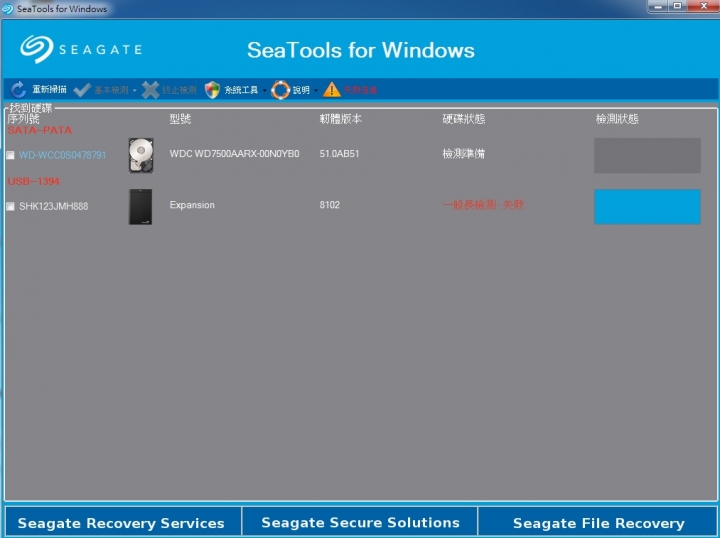
Task: Click the 韌體版本 column header
Action: [x=341, y=119]
